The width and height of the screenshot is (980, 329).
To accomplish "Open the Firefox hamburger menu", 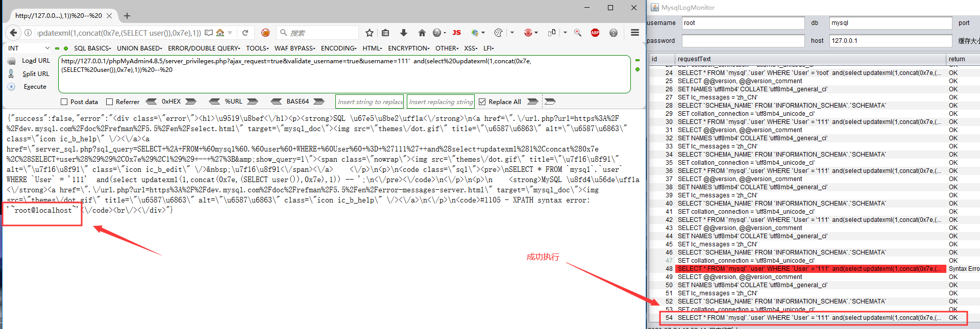I will 635,33.
